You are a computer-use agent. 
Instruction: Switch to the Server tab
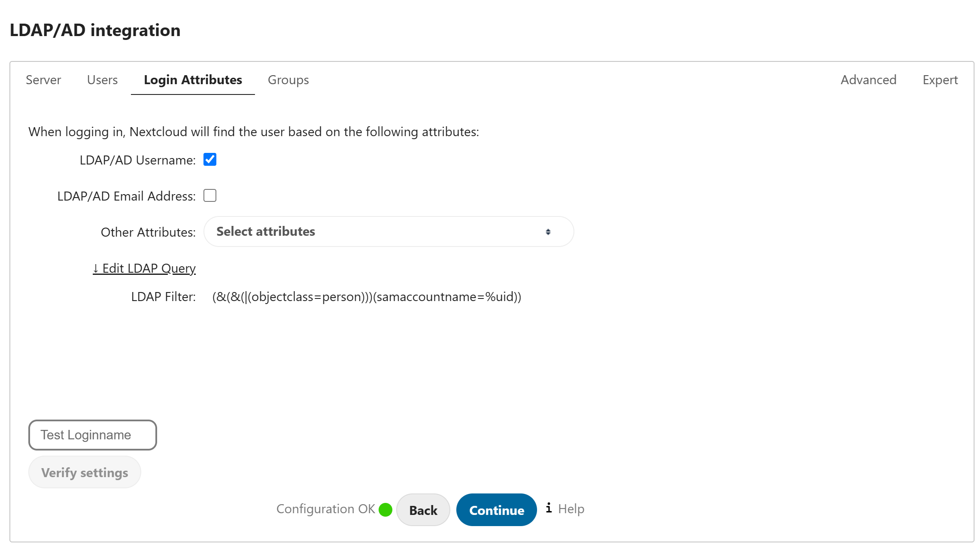[x=43, y=80]
